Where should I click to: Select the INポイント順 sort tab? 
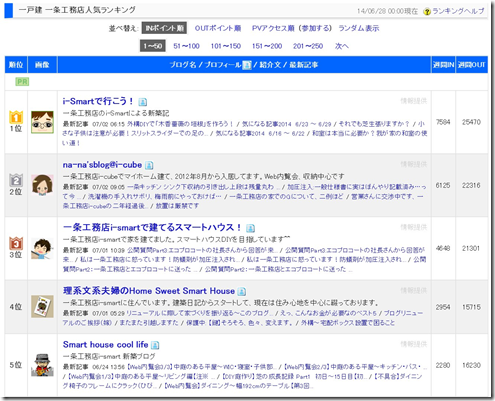[x=164, y=28]
